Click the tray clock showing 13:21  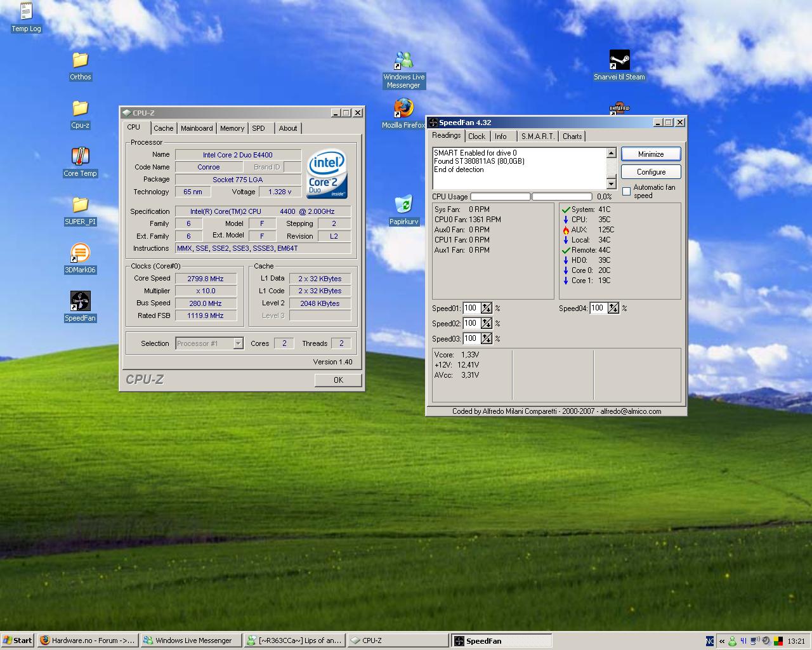tap(796, 641)
